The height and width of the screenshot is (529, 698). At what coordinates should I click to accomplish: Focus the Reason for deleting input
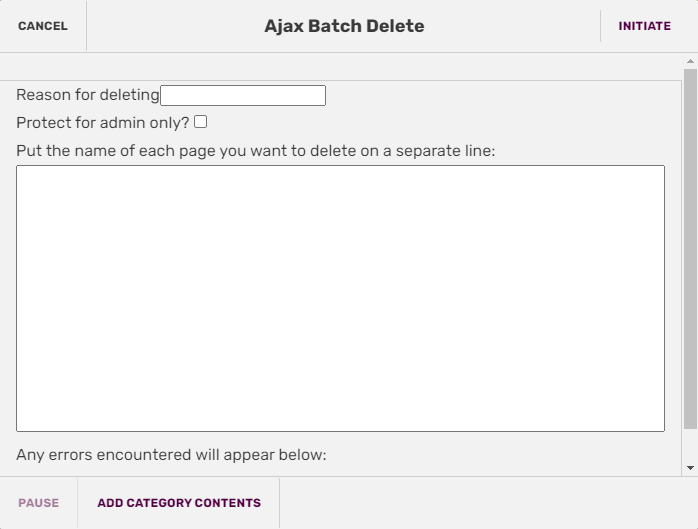point(243,96)
